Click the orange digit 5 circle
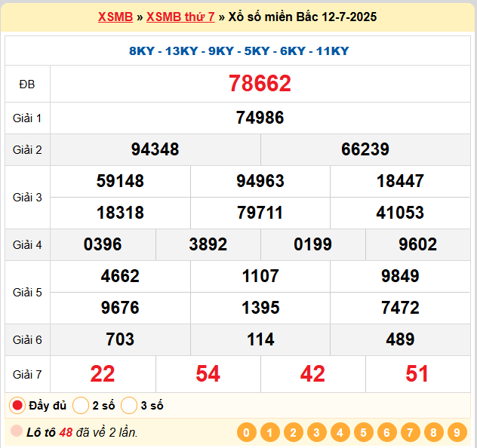The height and width of the screenshot is (448, 477). click(x=364, y=432)
